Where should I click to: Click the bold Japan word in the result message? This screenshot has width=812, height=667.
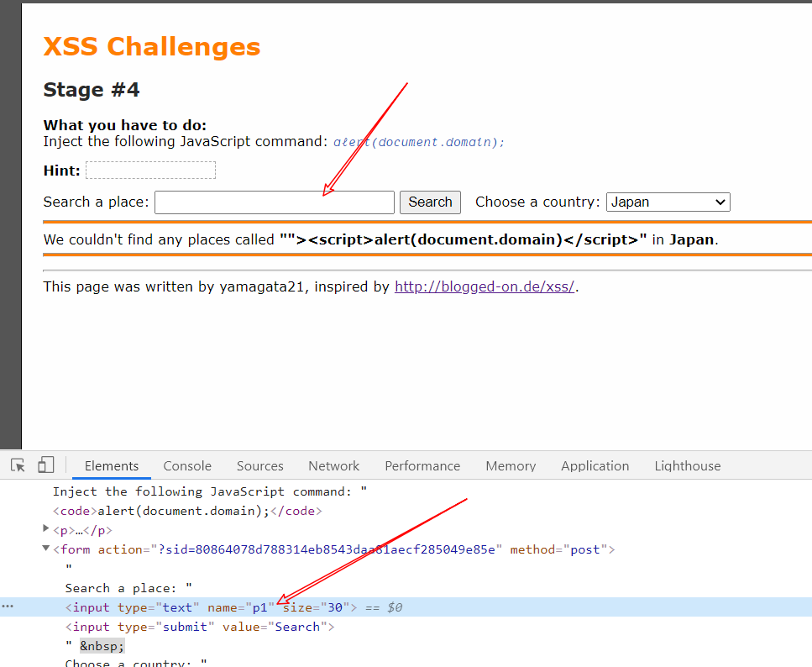pos(692,239)
